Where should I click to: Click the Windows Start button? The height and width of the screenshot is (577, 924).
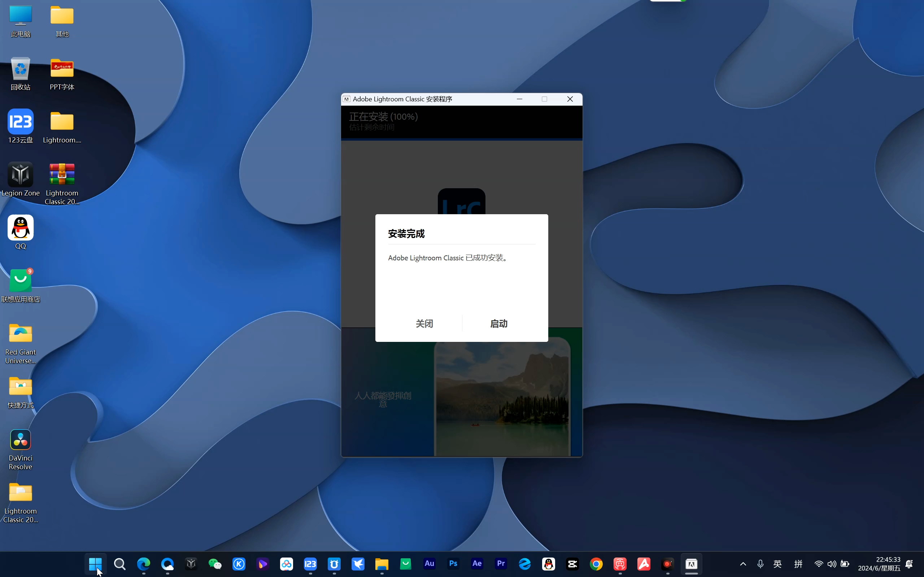pos(95,564)
